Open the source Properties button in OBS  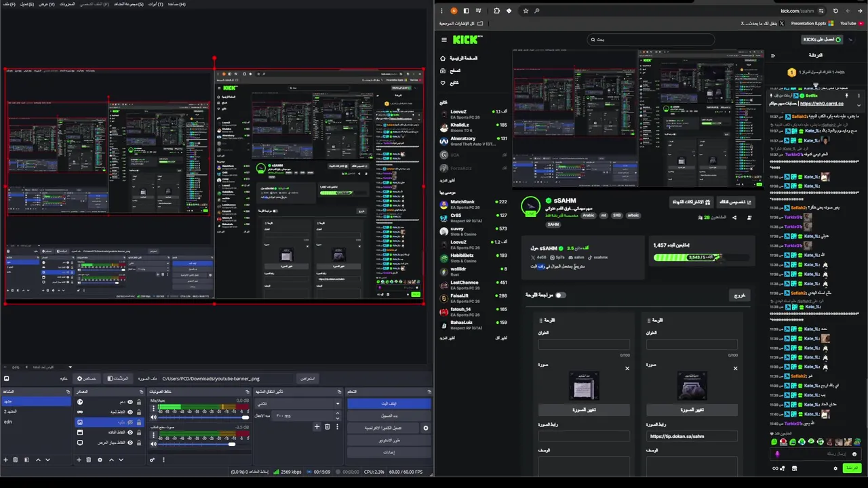87,378
